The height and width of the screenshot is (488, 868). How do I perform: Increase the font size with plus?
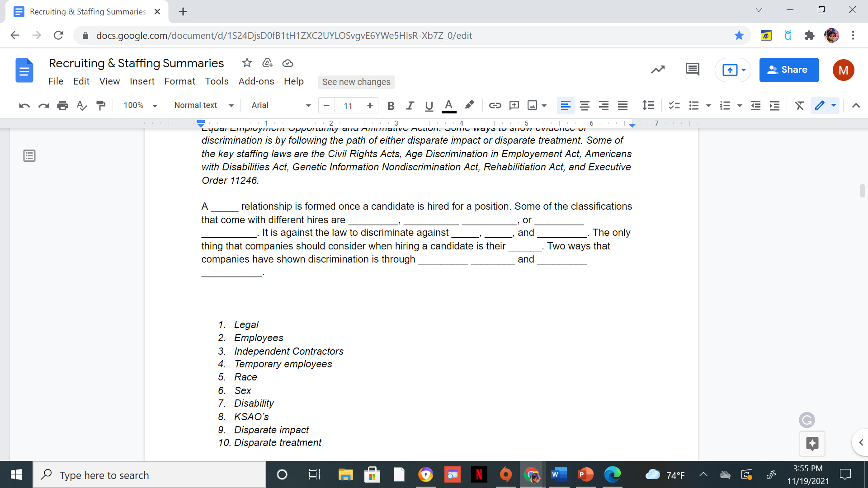(370, 105)
